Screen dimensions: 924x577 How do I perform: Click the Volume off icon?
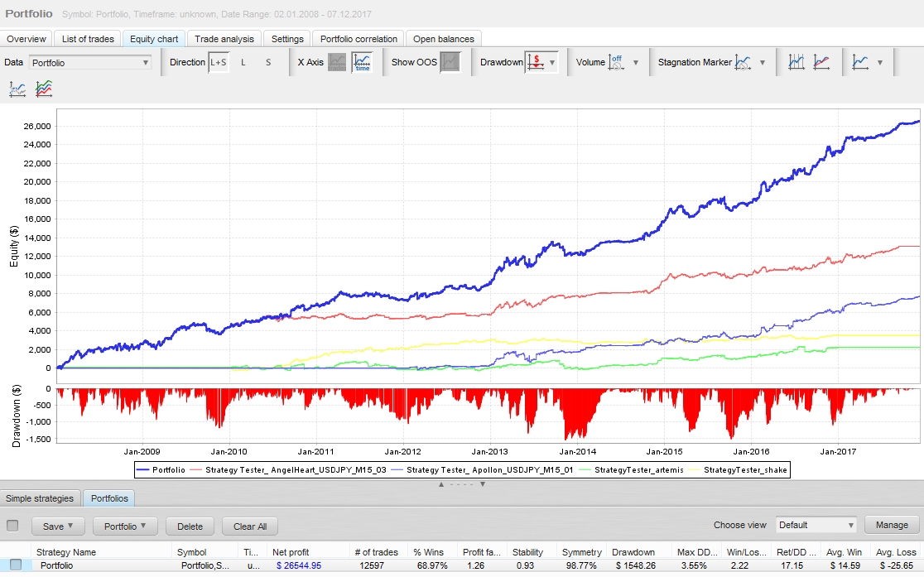617,62
